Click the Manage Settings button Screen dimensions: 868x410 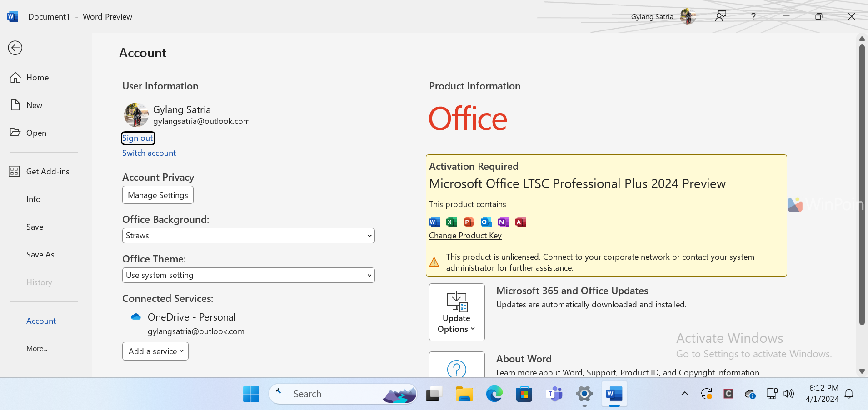click(x=158, y=195)
